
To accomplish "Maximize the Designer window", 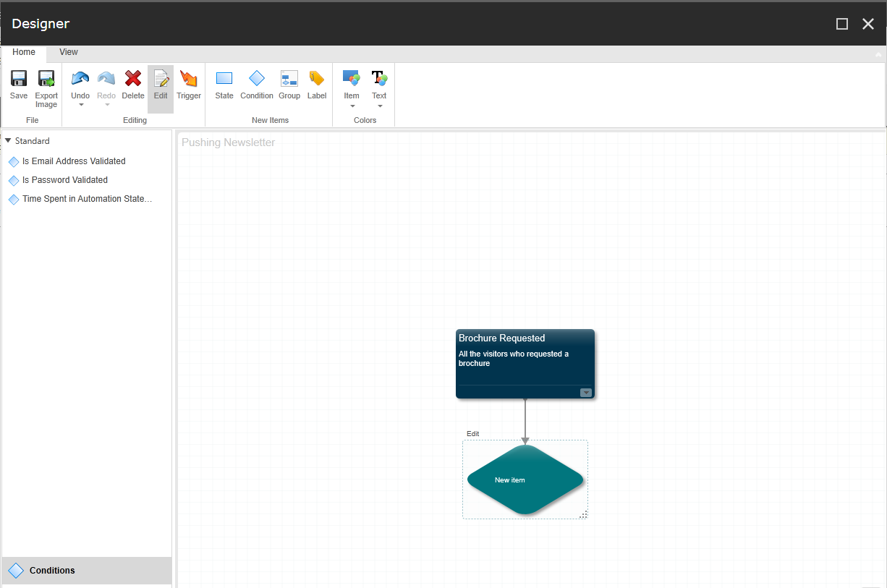I will pos(842,24).
